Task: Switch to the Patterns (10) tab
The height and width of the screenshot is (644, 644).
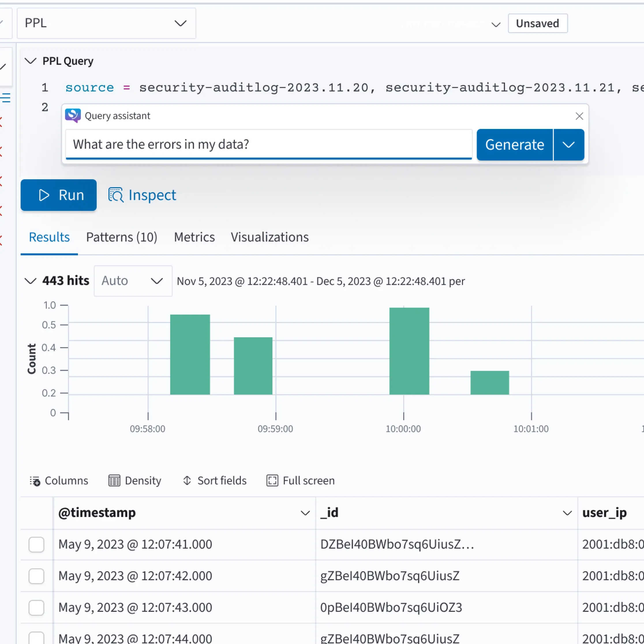Action: pyautogui.click(x=122, y=237)
